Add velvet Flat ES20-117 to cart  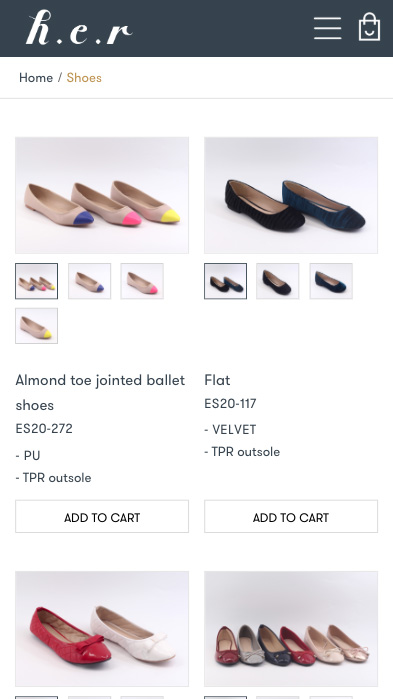tap(291, 517)
